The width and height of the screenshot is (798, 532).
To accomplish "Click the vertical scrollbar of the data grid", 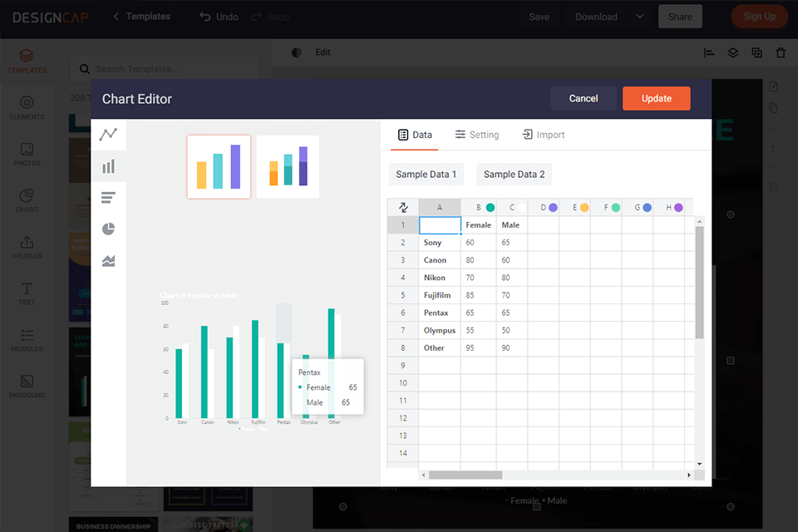I will point(699,283).
